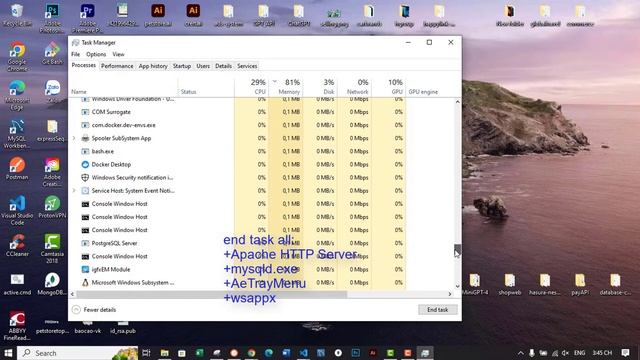The image size is (640, 360).
Task: Expand Spooler SubSystem App process group
Action: click(74, 138)
